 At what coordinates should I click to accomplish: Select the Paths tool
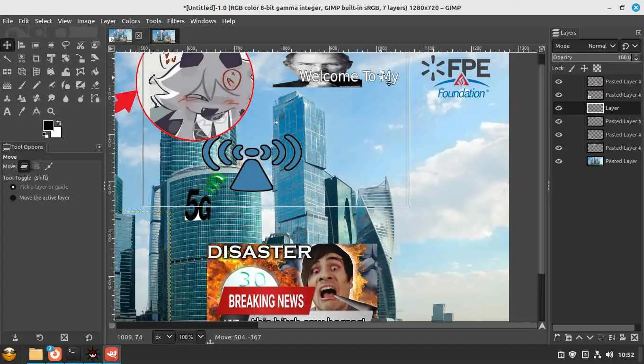95,99
